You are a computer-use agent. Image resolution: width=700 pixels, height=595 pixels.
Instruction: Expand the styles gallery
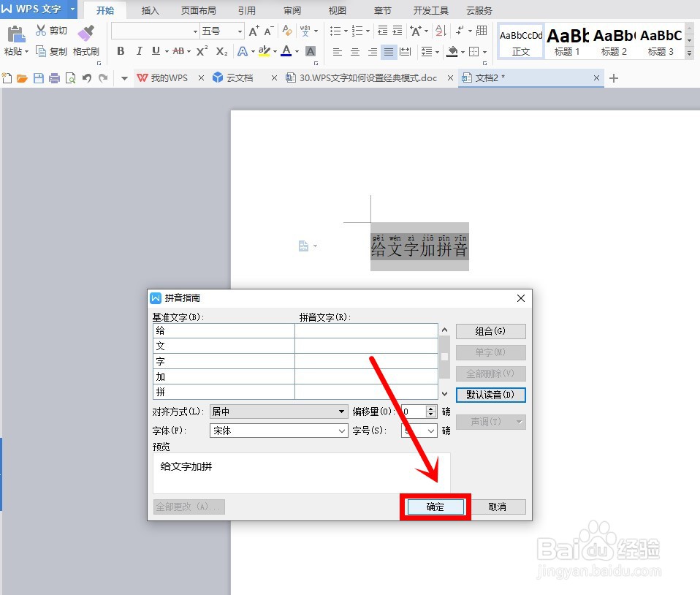pyautogui.click(x=690, y=53)
